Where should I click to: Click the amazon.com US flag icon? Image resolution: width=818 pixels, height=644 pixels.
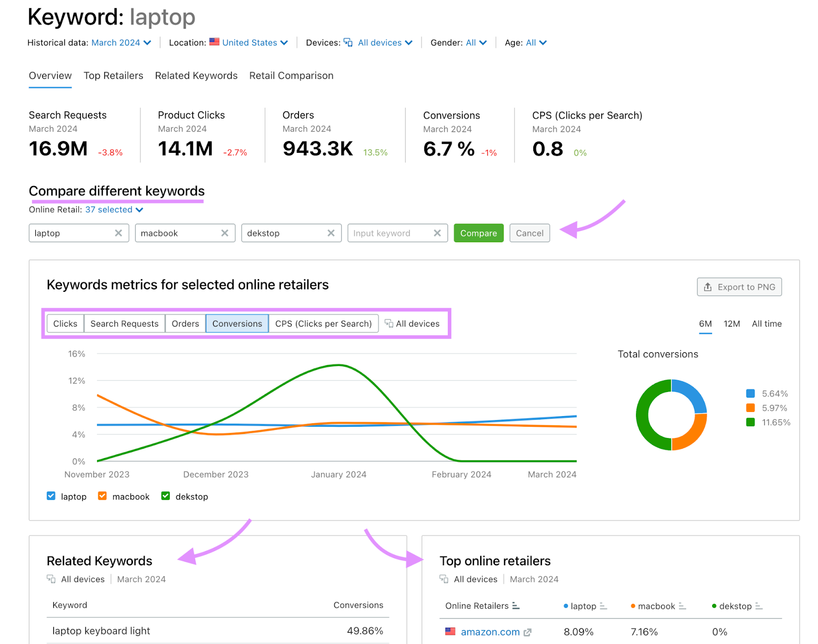450,631
